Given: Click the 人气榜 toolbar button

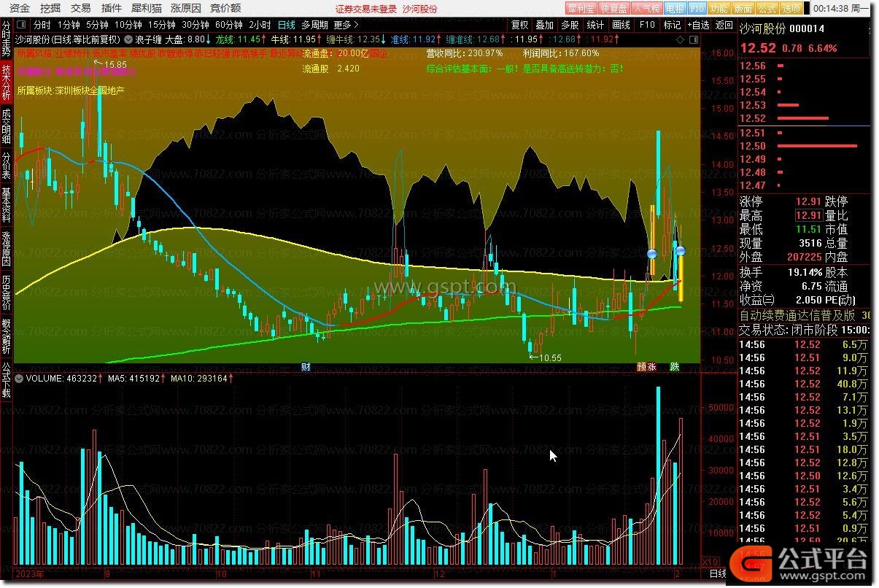Looking at the screenshot, I should click(646, 9).
